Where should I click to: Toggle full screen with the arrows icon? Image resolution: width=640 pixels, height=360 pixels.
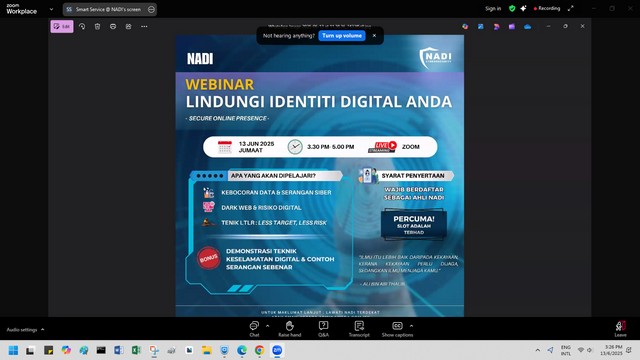tap(571, 8)
